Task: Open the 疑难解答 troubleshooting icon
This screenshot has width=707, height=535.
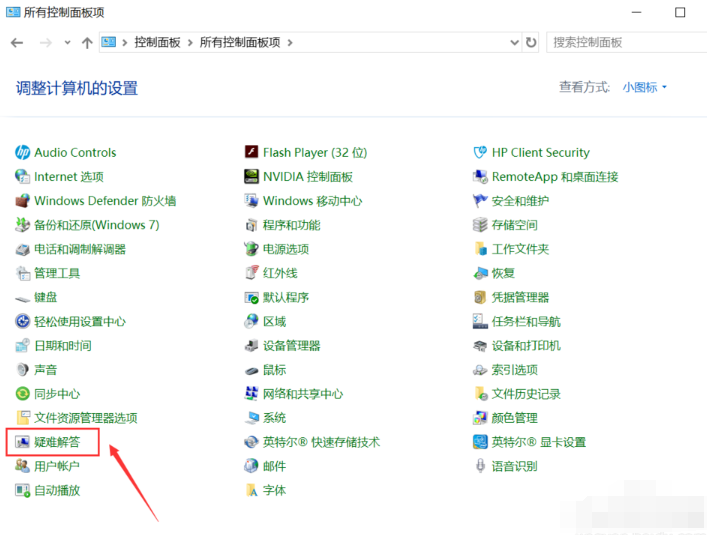Action: point(23,442)
